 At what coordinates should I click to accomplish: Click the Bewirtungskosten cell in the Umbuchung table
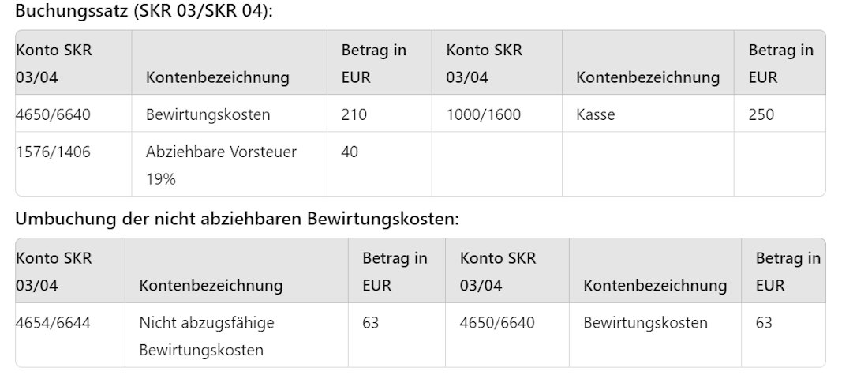(645, 323)
